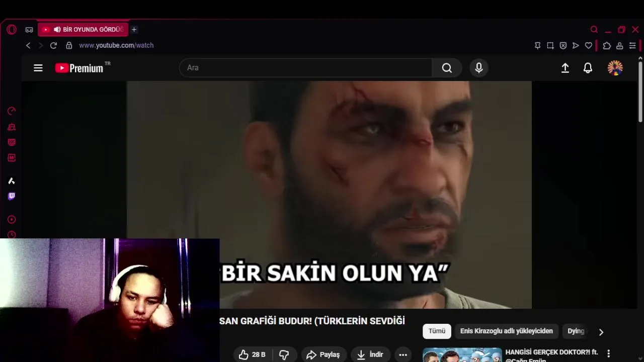
Task: Open the Opera GX main menu logo
Action: click(11, 30)
